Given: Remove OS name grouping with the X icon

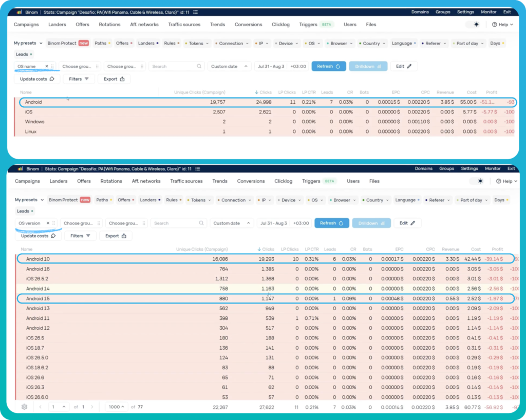Looking at the screenshot, I should point(47,66).
